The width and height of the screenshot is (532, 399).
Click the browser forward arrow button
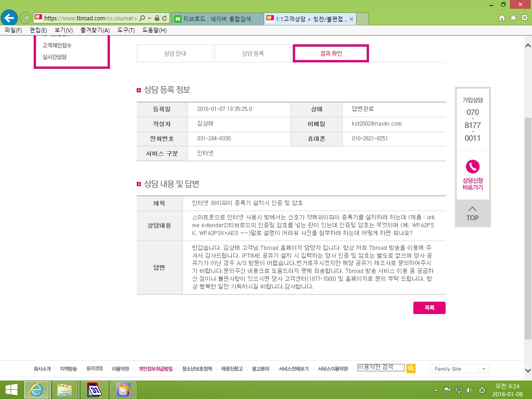(25, 18)
